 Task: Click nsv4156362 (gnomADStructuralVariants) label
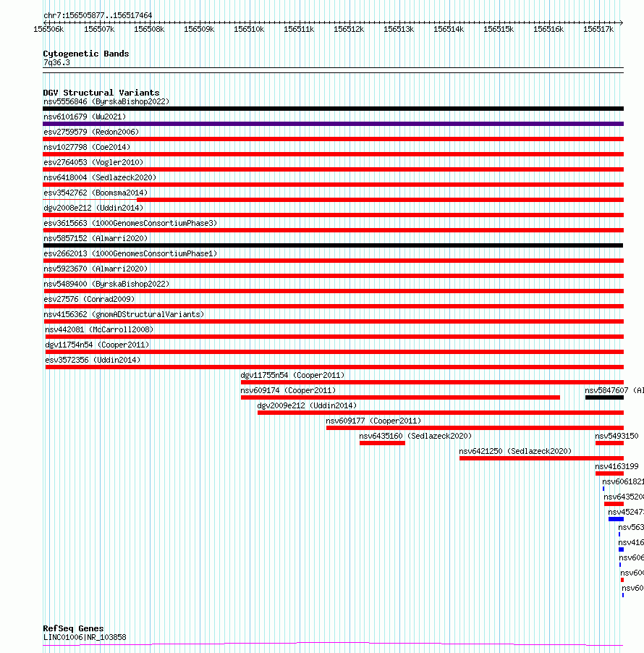point(124,314)
